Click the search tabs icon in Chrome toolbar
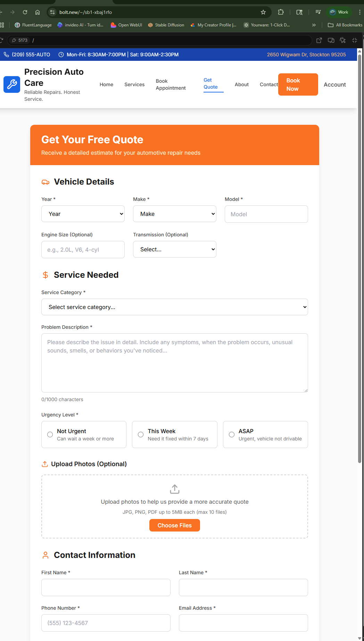Screen dimensions: 364x641 coord(299,12)
